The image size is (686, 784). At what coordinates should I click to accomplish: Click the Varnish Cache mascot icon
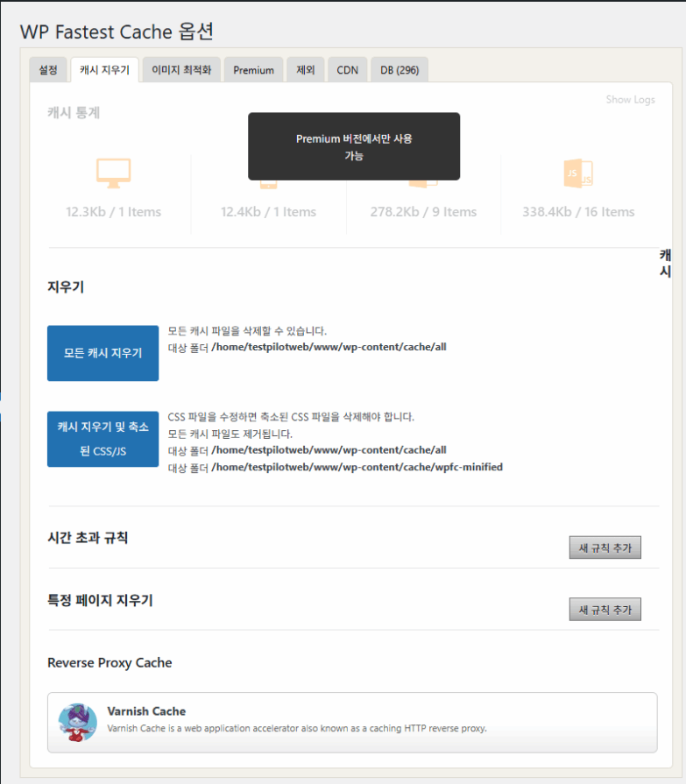click(77, 723)
